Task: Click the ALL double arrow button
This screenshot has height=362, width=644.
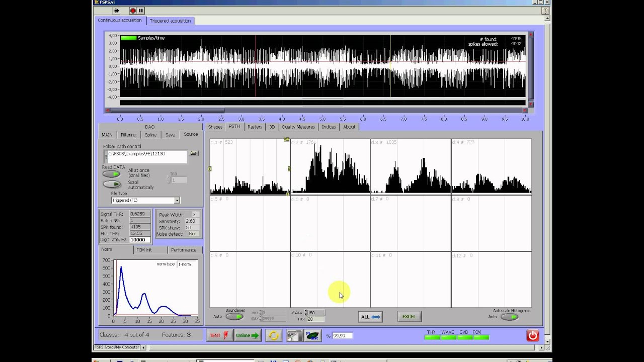Action: pos(370,317)
